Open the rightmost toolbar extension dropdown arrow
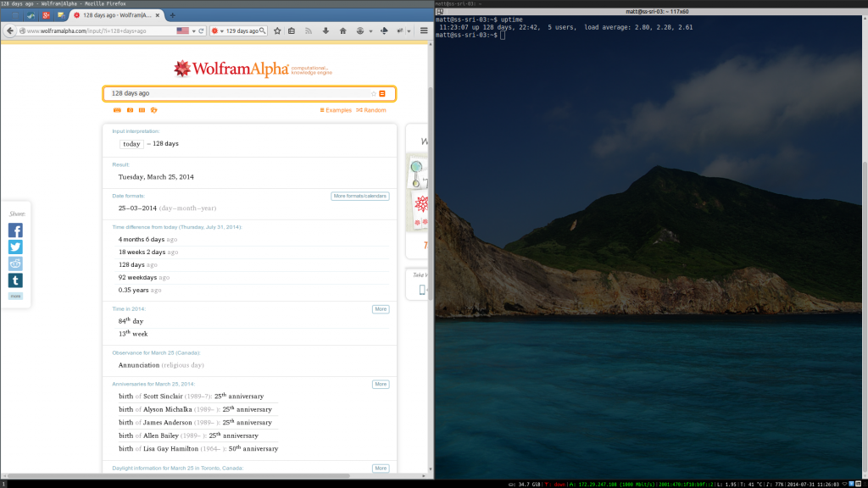Viewport: 868px width, 488px height. pos(409,31)
